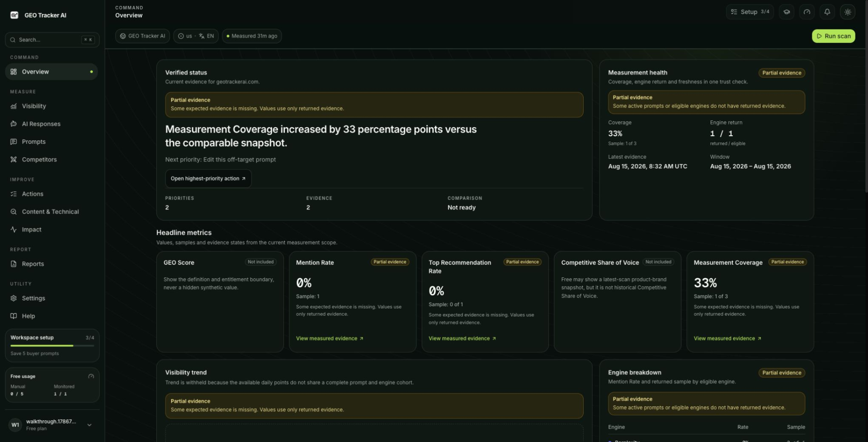Click the Content & Technical search icon
Screen dimensions: 868x442
click(x=14, y=211)
